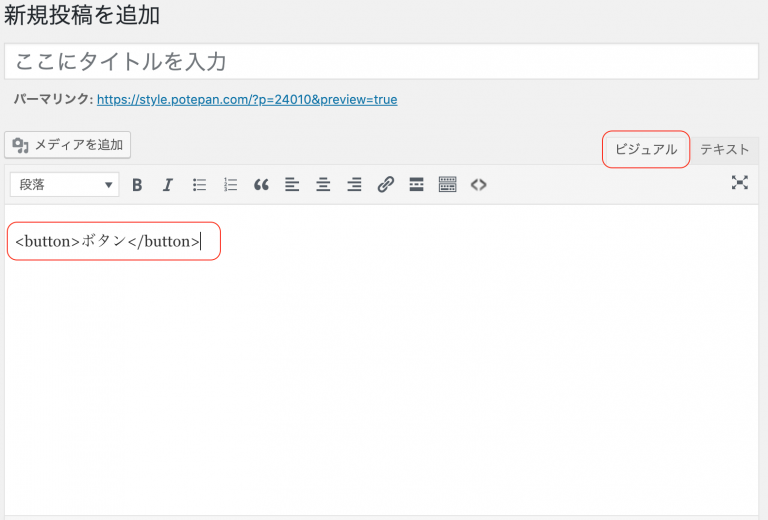Open the style.potepan.com permalink

pyautogui.click(x=247, y=99)
